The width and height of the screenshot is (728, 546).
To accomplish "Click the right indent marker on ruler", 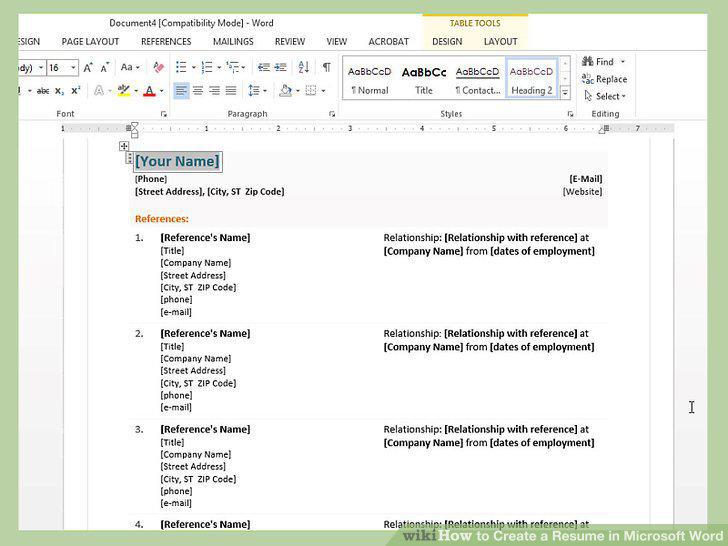I will 603,130.
